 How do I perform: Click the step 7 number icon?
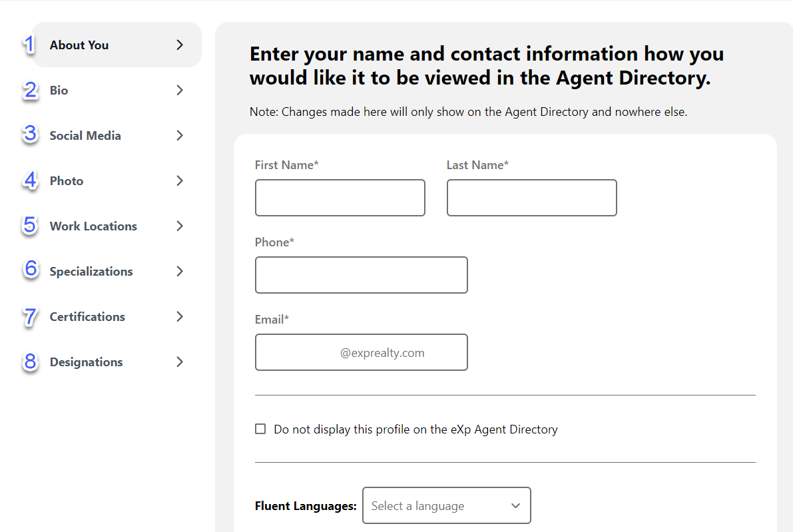(31, 316)
